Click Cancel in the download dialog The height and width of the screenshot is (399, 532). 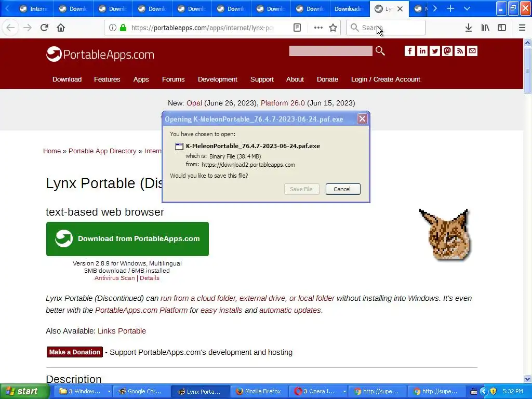(343, 189)
